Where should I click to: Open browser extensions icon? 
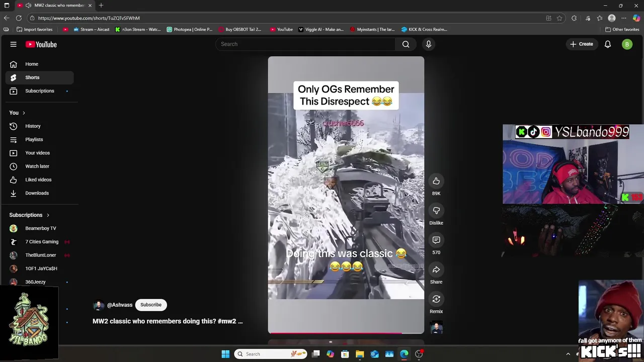click(x=574, y=18)
